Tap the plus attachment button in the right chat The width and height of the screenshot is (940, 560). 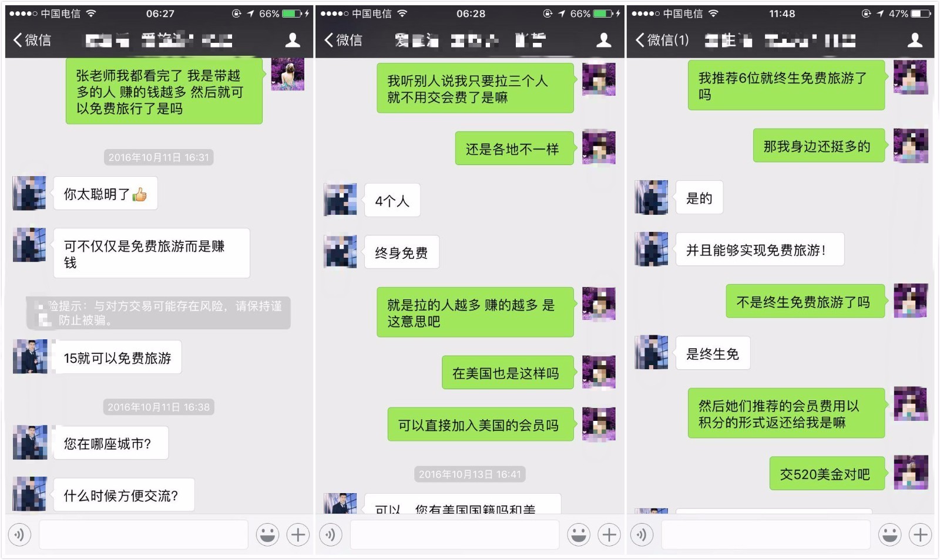click(920, 535)
